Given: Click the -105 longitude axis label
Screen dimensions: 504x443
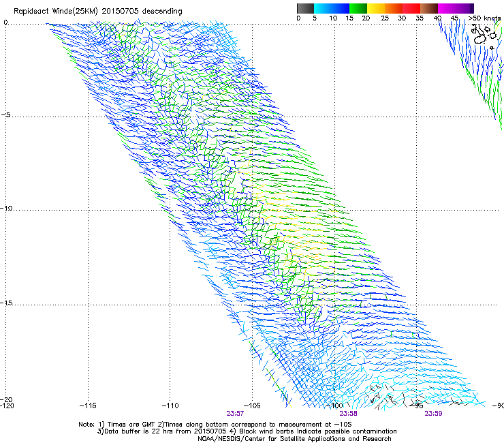Looking at the screenshot, I should pos(252,406).
